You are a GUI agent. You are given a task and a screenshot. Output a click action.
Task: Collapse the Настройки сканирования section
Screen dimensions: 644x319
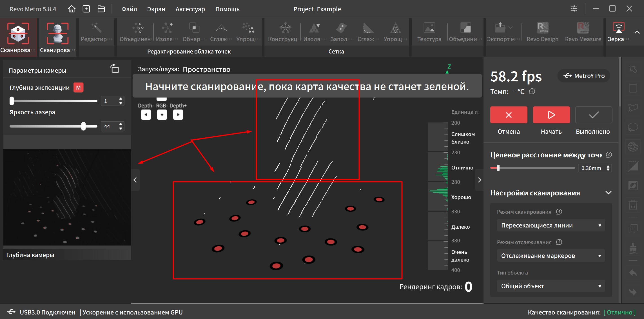[x=608, y=193]
